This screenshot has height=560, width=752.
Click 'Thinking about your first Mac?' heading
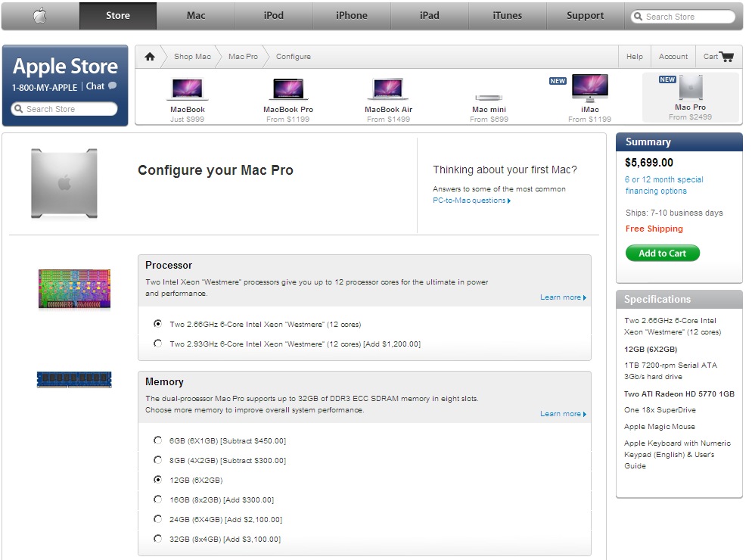(x=505, y=170)
